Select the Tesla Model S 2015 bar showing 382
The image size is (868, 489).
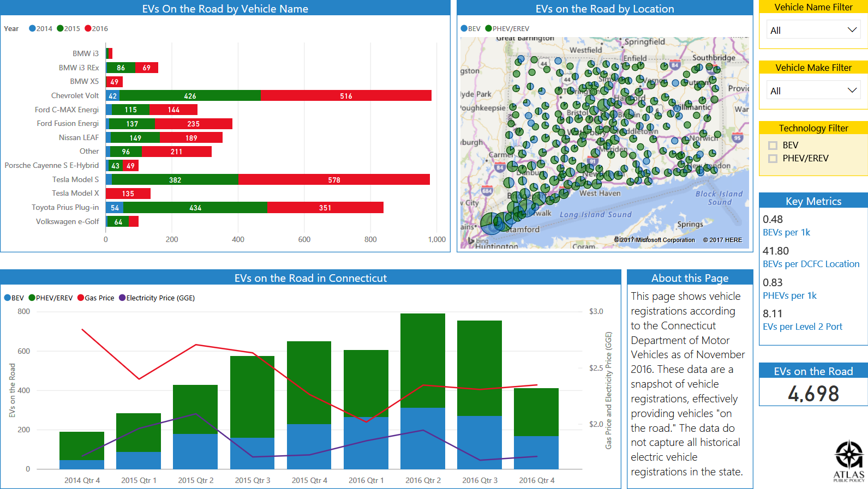[175, 179]
